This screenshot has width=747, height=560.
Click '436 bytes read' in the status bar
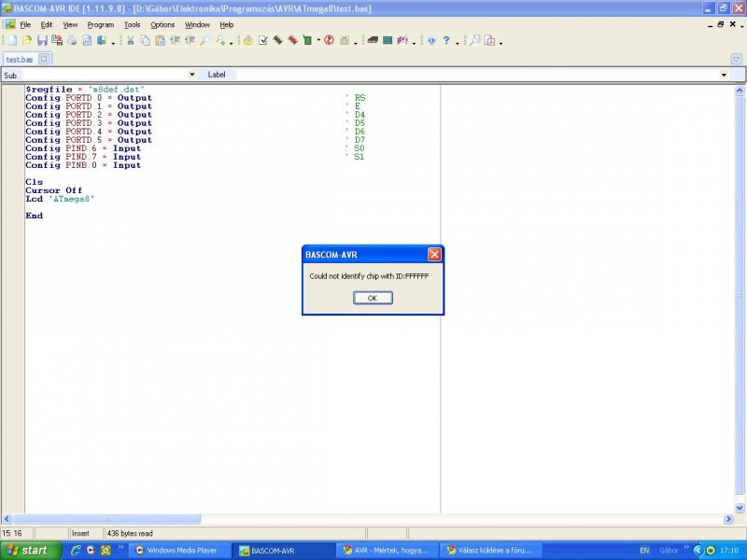130,533
